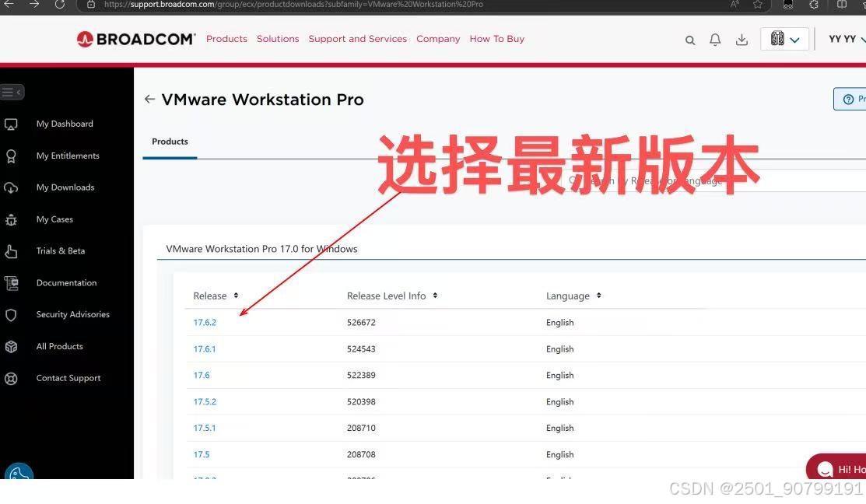Open release 17.5.1 link
The width and height of the screenshot is (866, 504).
(205, 428)
